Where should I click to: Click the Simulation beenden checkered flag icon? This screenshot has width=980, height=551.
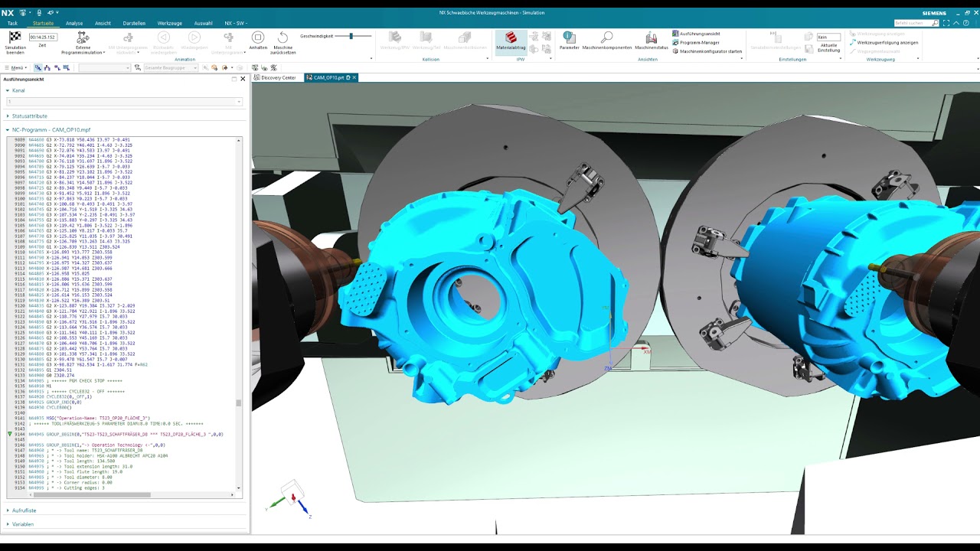[x=15, y=37]
